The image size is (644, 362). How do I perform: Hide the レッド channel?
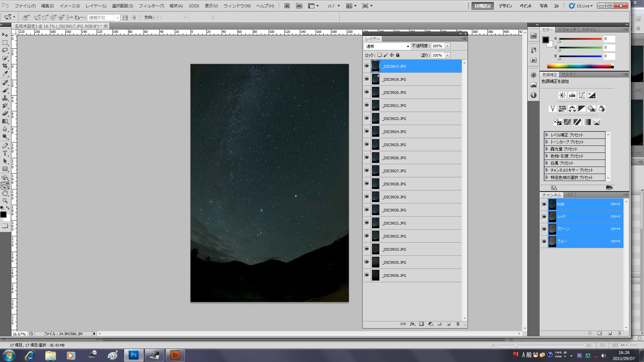coord(544,217)
